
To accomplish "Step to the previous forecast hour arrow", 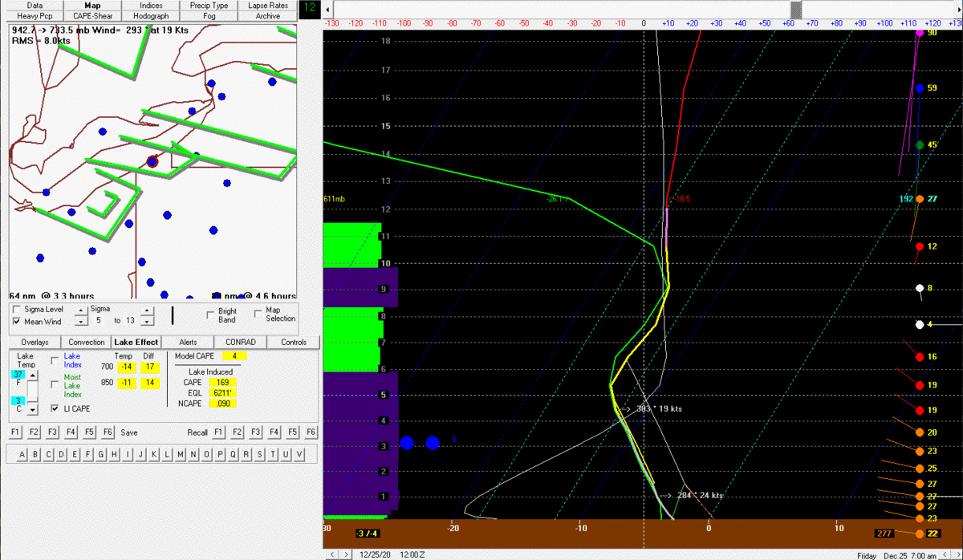I will pyautogui.click(x=333, y=554).
